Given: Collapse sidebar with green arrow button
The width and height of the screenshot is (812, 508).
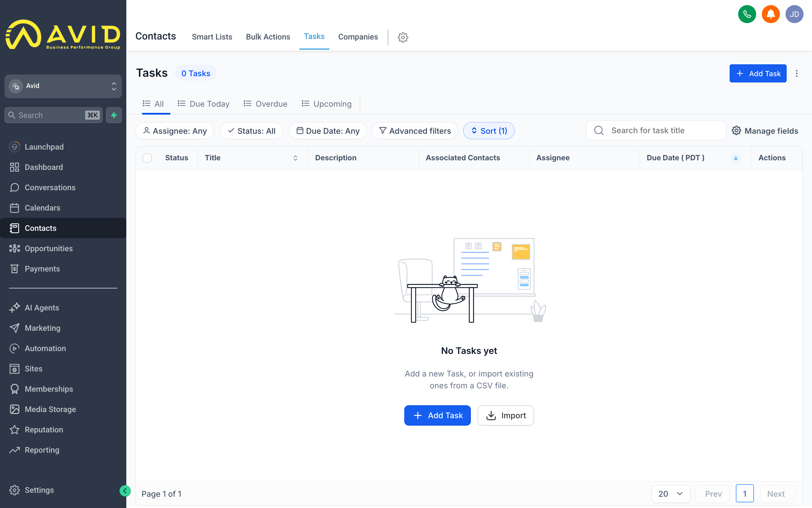Looking at the screenshot, I should pyautogui.click(x=125, y=491).
